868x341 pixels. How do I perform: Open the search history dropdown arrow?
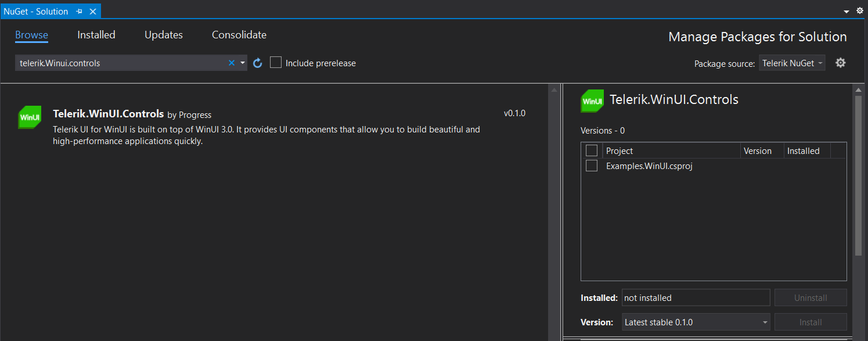pyautogui.click(x=242, y=62)
